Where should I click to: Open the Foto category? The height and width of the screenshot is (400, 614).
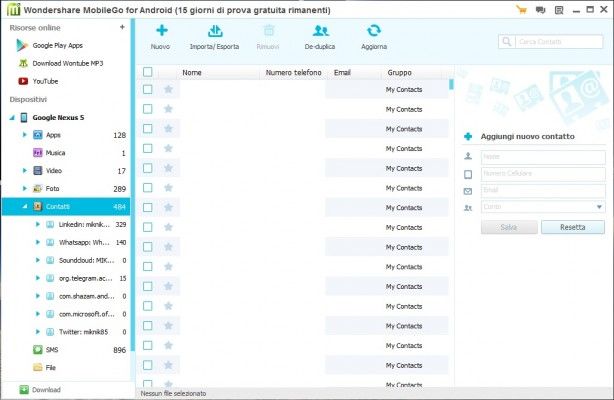pos(52,188)
